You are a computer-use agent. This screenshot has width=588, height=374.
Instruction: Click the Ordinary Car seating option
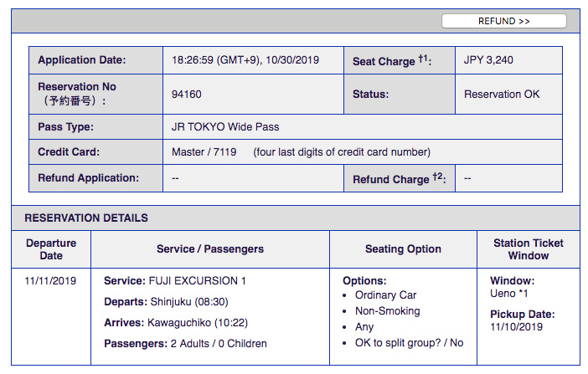tap(385, 295)
